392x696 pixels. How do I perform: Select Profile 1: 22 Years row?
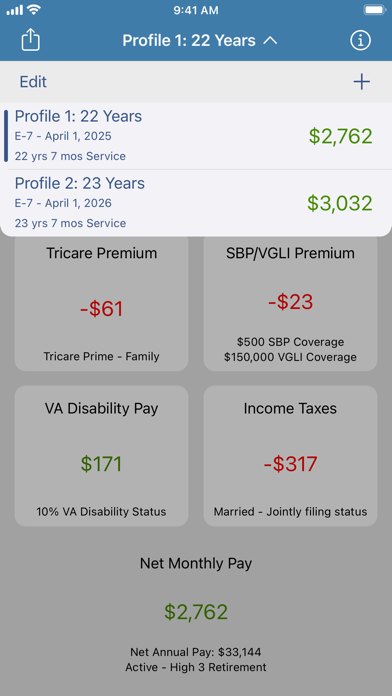196,136
